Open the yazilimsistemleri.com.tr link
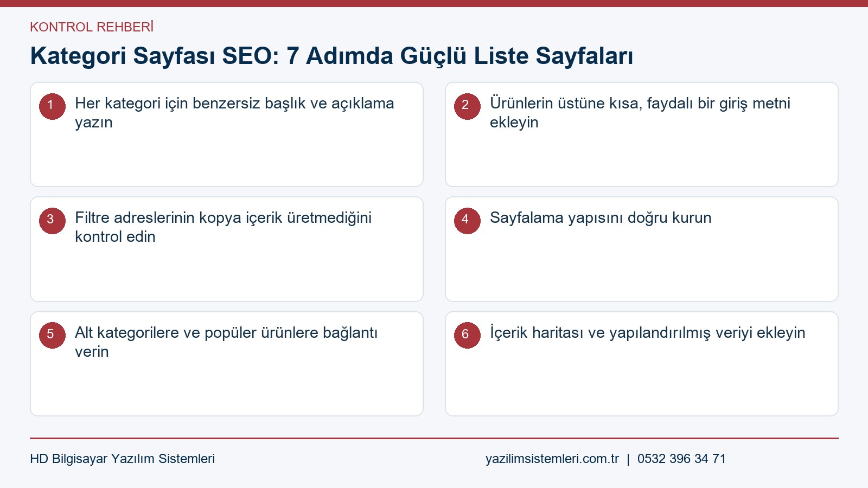This screenshot has width=868, height=488. point(552,459)
